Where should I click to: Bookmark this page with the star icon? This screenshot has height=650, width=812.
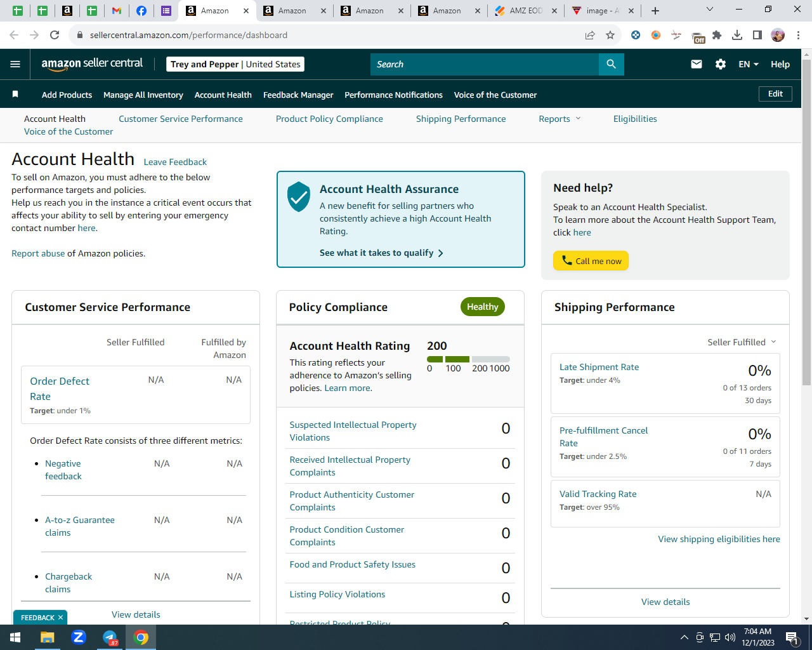coord(610,35)
